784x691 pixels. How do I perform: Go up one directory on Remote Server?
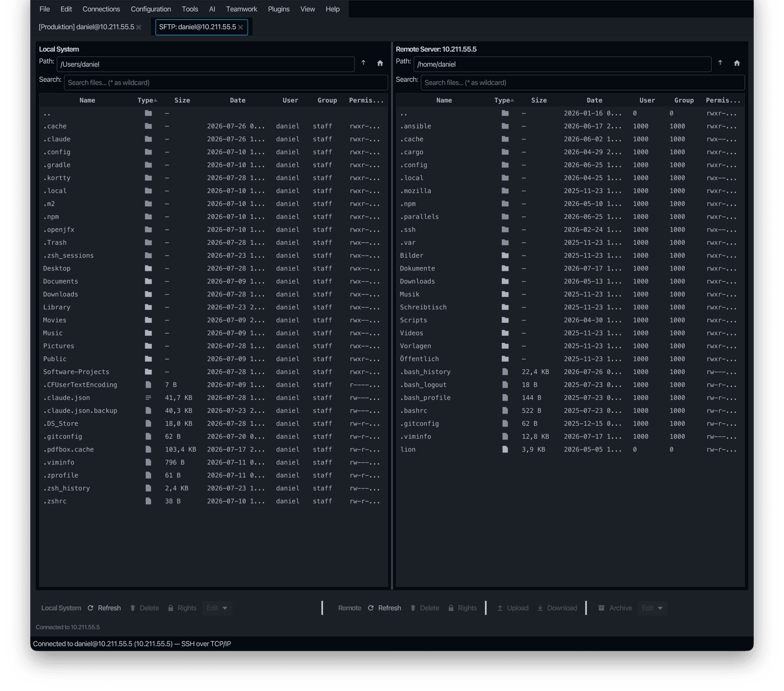[720, 63]
